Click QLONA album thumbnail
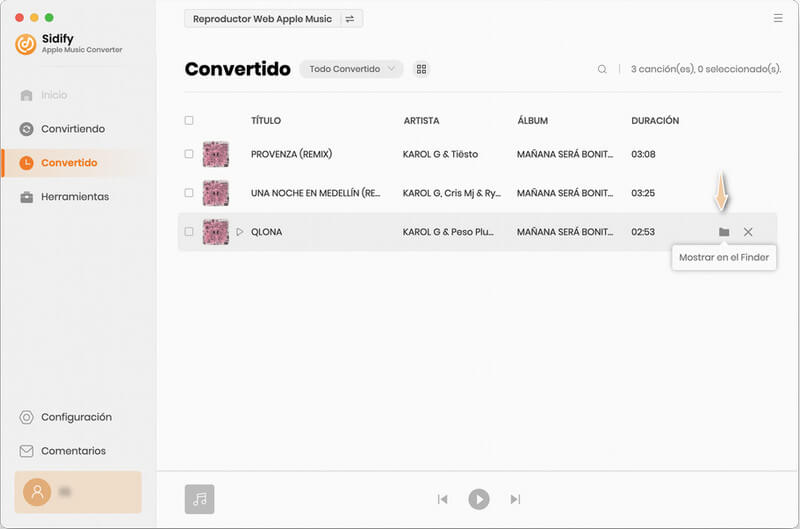 (x=216, y=232)
